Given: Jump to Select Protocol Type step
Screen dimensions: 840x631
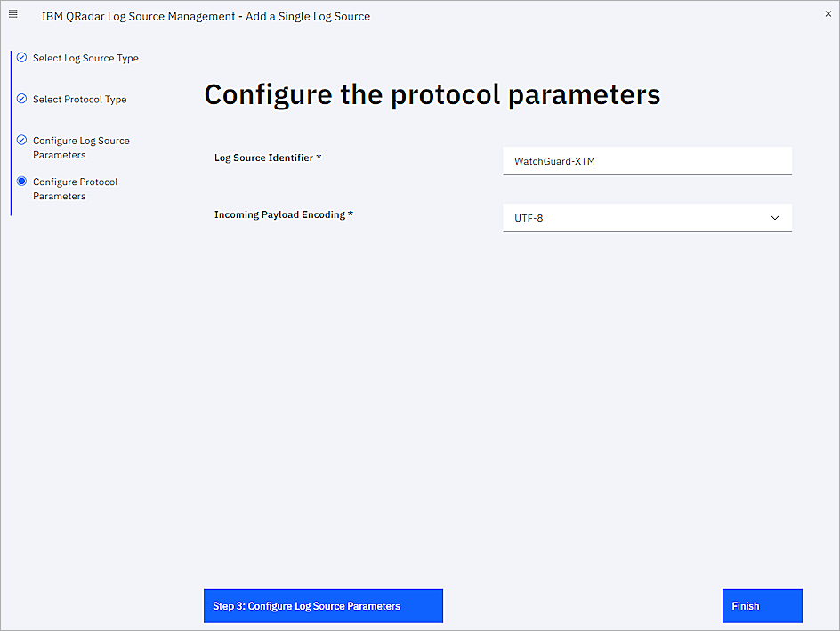Looking at the screenshot, I should click(x=79, y=100).
